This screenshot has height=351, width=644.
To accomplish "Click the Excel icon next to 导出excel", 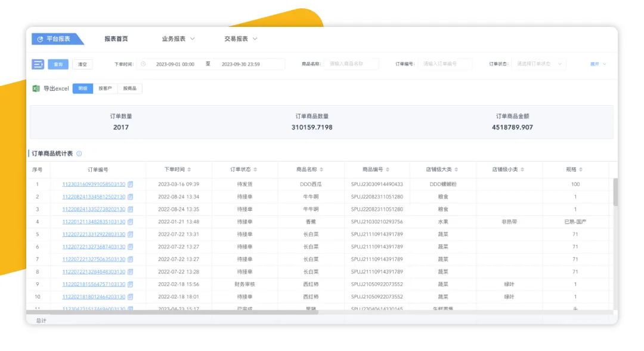I will coord(36,88).
